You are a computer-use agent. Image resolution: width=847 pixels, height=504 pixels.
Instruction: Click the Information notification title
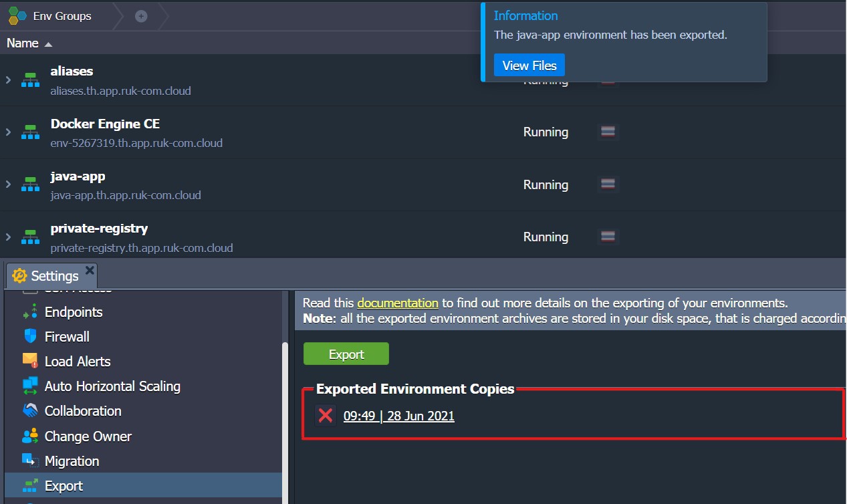tap(525, 15)
